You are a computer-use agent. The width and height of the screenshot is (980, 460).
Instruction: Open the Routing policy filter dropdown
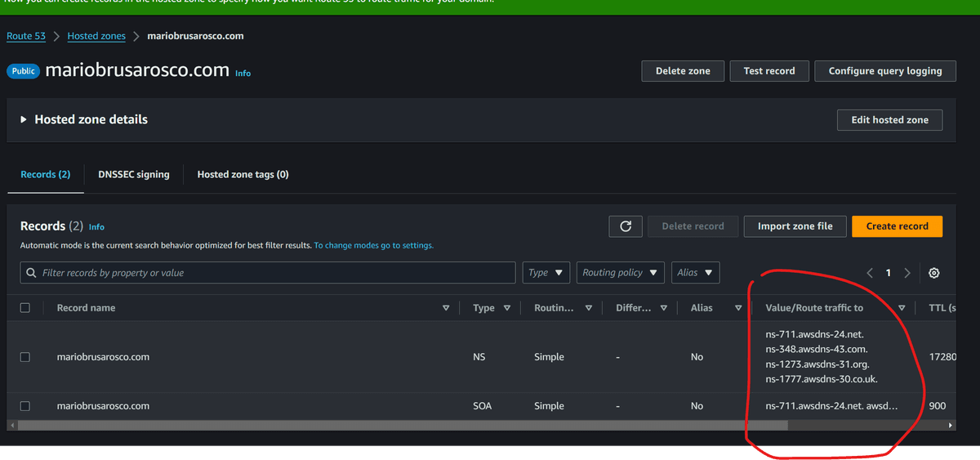pos(620,273)
